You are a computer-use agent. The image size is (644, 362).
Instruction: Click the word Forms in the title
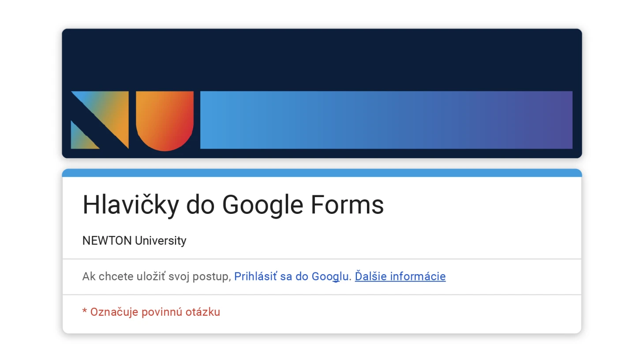(348, 205)
